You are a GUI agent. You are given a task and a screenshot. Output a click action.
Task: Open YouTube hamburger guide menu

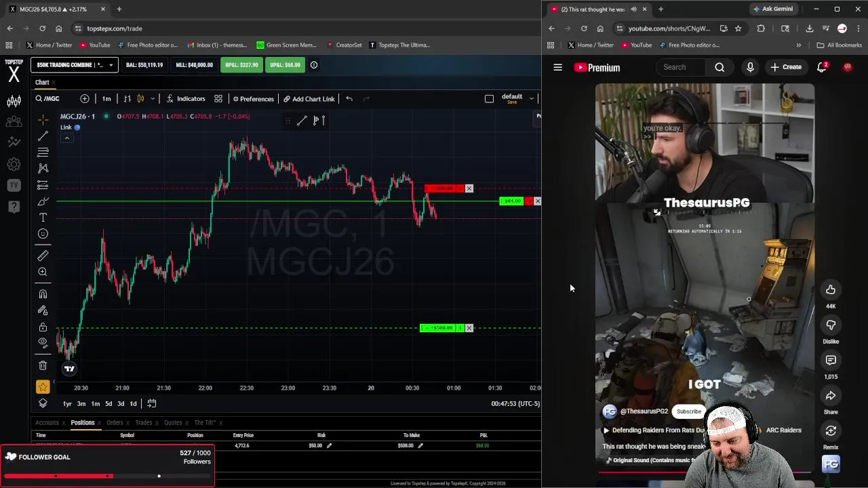tap(557, 67)
